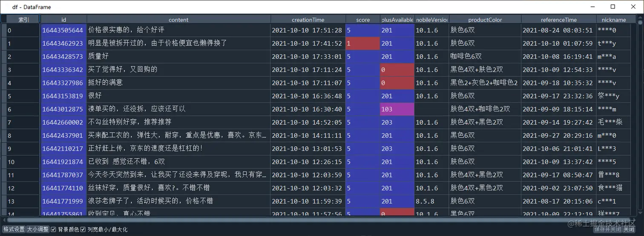Select the productColor cell 咖啡色6双
Screen dimensions: 644x236
[485, 56]
